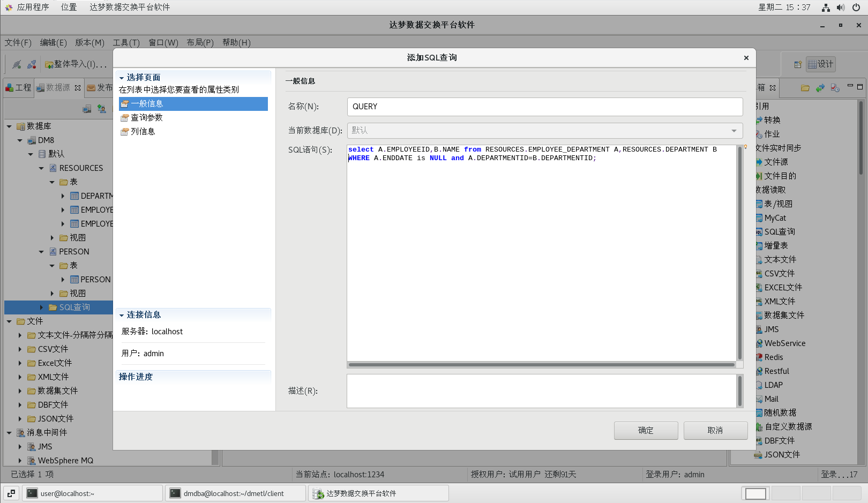Click the PERSON schema icon in the tree
Image resolution: width=868 pixels, height=503 pixels.
click(x=53, y=252)
